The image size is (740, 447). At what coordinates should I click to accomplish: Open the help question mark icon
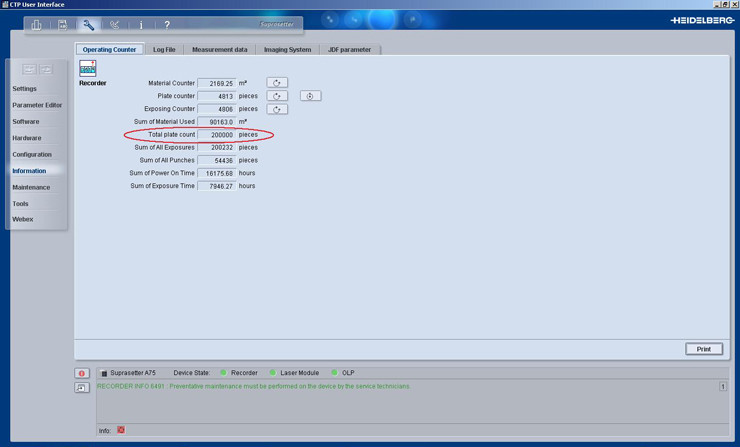[x=167, y=25]
